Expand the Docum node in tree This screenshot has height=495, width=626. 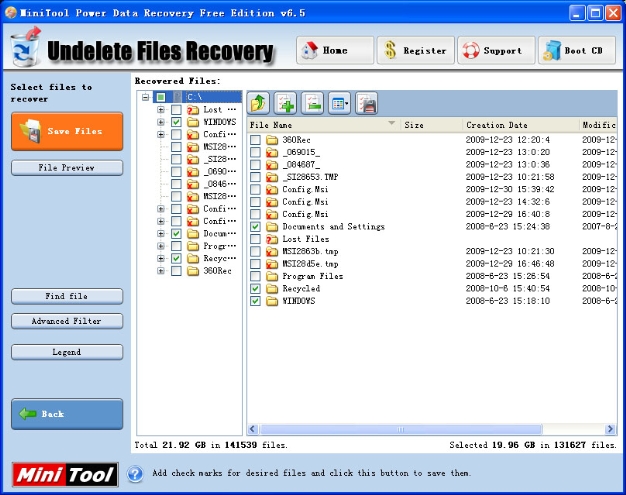(x=161, y=234)
